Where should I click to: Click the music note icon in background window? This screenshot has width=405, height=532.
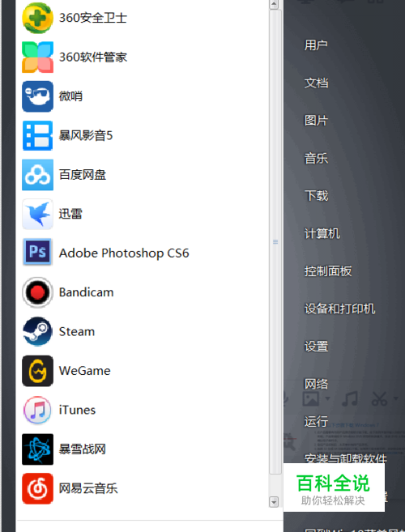[x=350, y=398]
